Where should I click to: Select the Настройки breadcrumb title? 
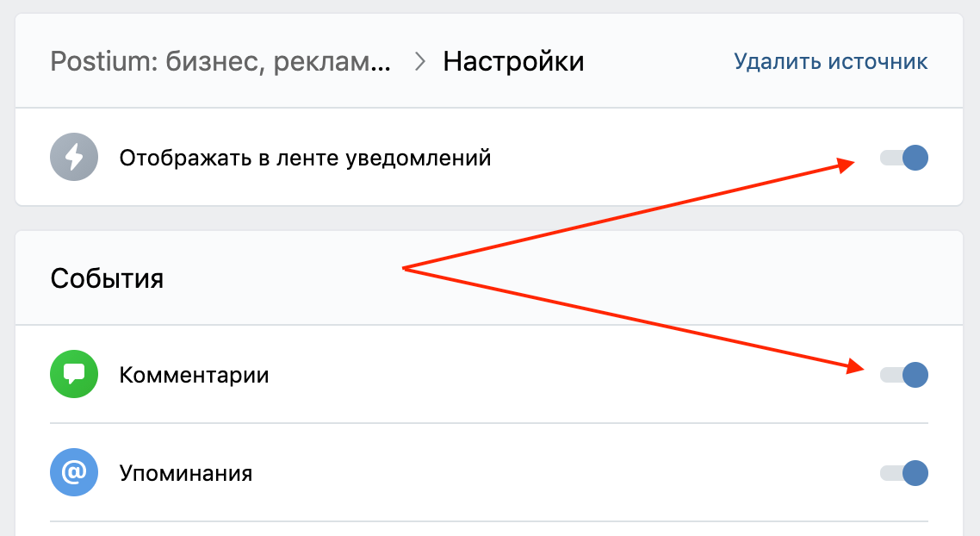(x=514, y=61)
